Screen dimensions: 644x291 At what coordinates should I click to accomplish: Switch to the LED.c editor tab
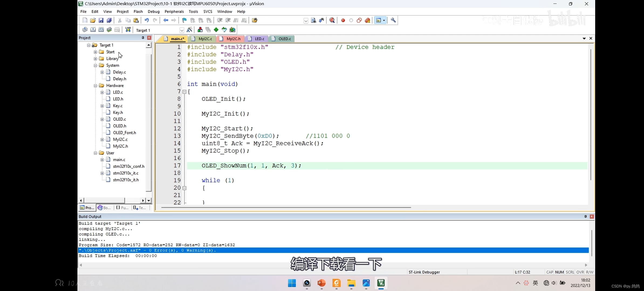[x=257, y=39]
